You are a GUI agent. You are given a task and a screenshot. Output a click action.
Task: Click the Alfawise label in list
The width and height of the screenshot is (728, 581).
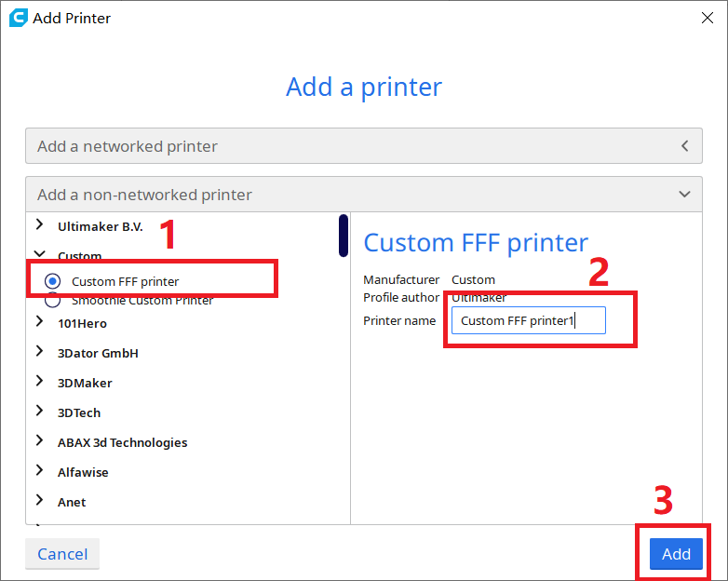coord(83,472)
